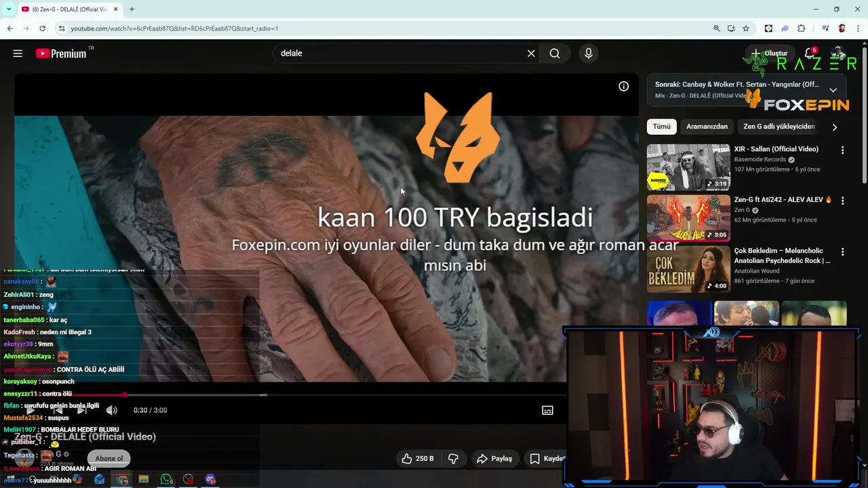The image size is (868, 488).
Task: Open the YouTube account avatar menu
Action: pyautogui.click(x=839, y=54)
